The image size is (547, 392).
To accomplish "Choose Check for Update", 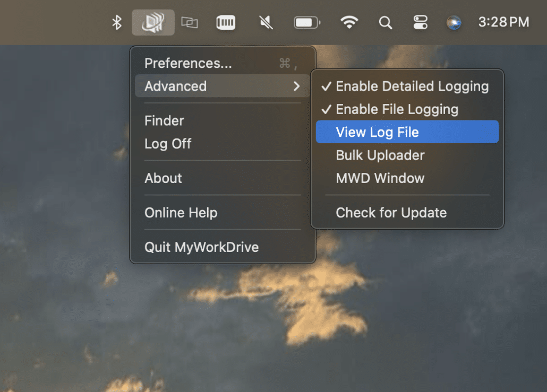I will click(x=391, y=213).
